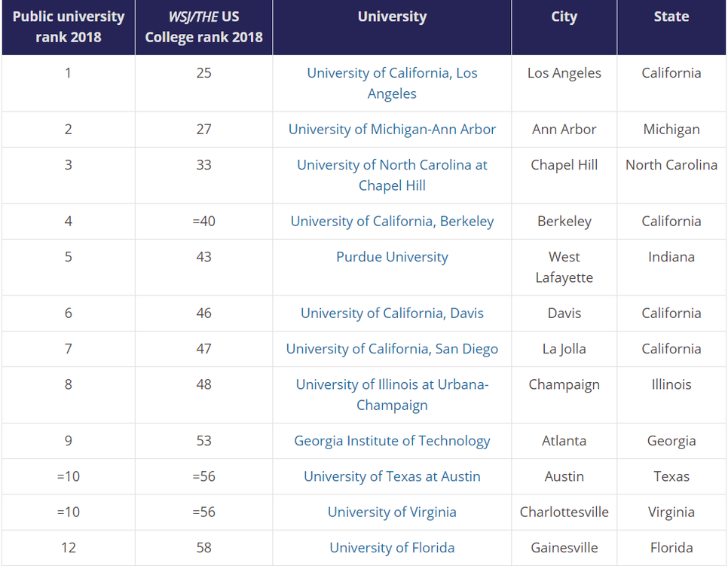Image resolution: width=728 pixels, height=566 pixels.
Task: Click the West Lafayette city cell
Action: click(x=564, y=268)
